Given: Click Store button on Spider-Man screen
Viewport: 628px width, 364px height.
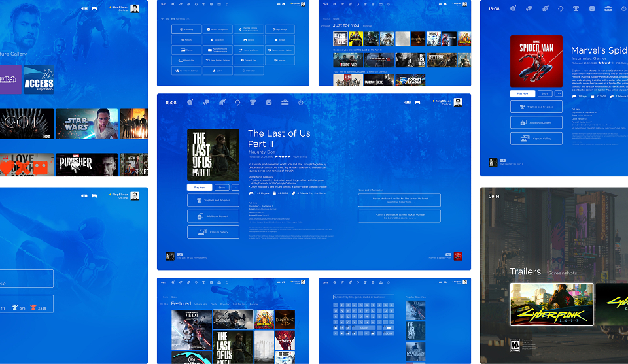Looking at the screenshot, I should click(545, 93).
